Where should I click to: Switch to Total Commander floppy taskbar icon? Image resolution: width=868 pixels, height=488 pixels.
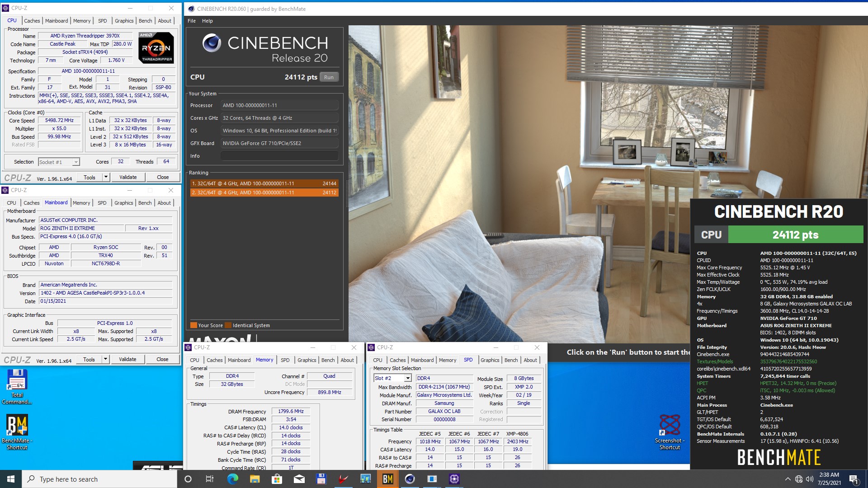(321, 479)
